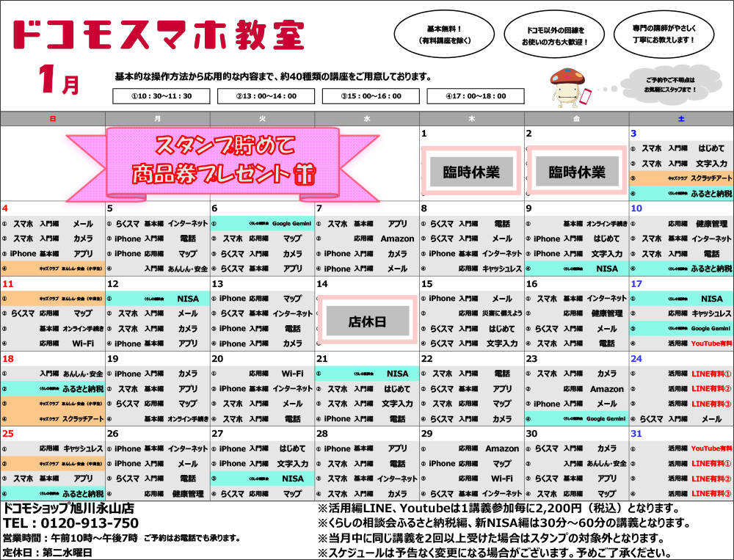The width and height of the screenshot is (734, 560).
Task: Click the cloud speech bubble about reservations
Action: click(x=669, y=84)
